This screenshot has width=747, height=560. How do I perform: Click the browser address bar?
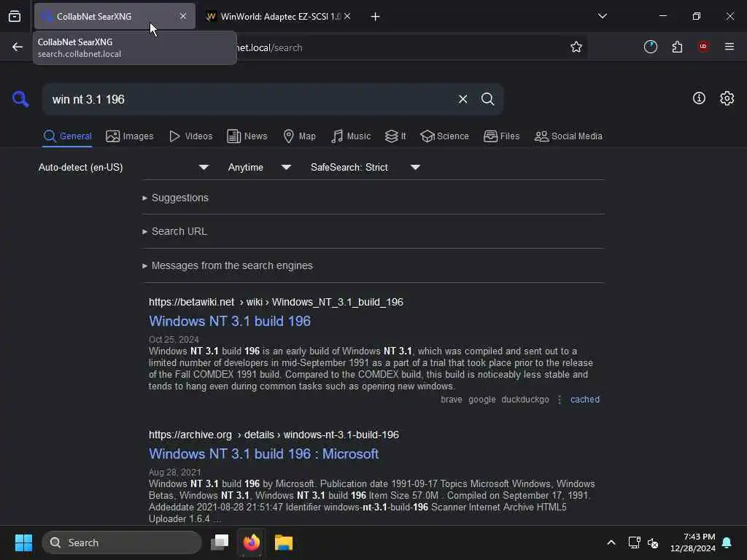tap(400, 47)
